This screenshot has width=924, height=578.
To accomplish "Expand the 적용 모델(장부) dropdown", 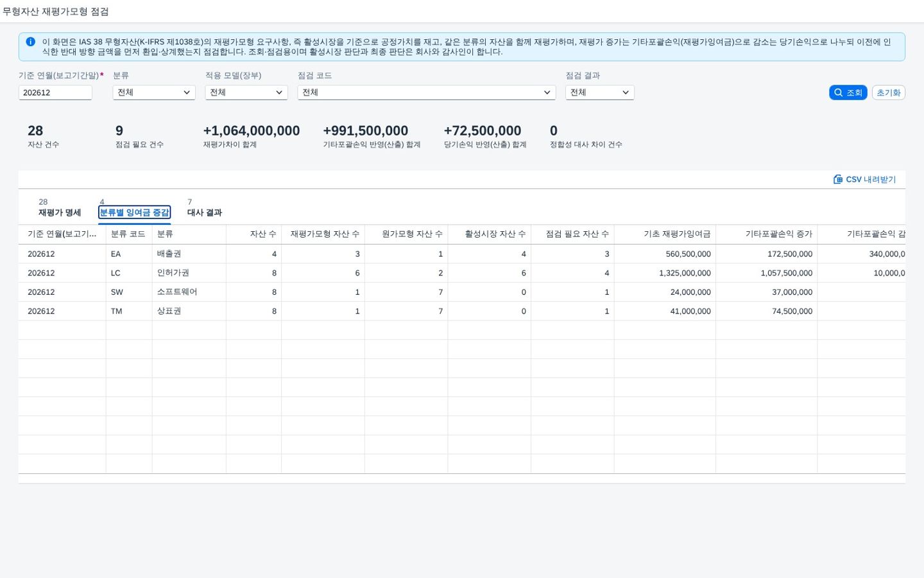I will [246, 92].
